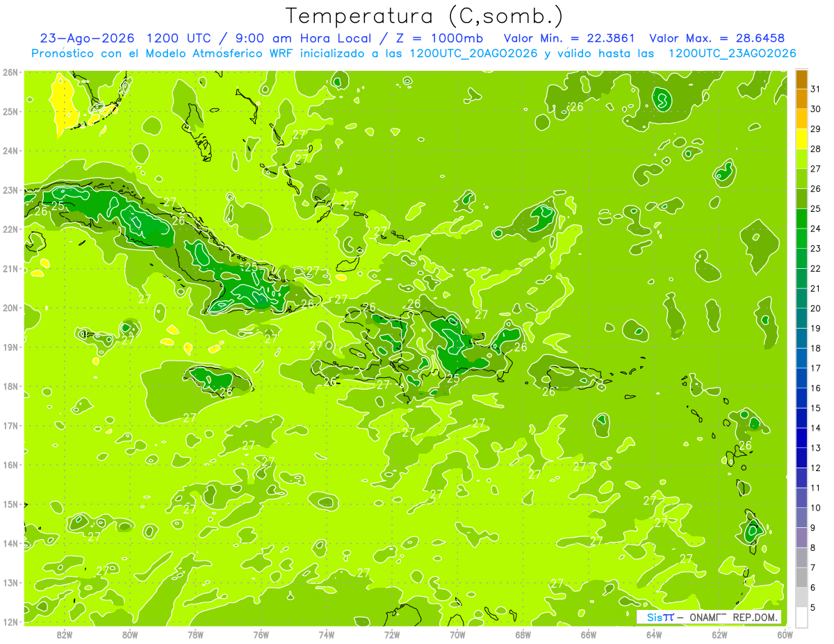Click the 14N latitude axis label

[10, 543]
